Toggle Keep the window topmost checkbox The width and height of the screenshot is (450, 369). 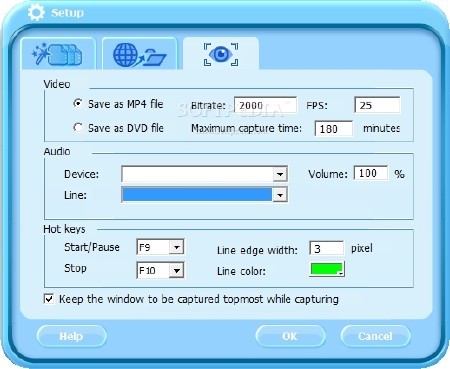click(49, 299)
